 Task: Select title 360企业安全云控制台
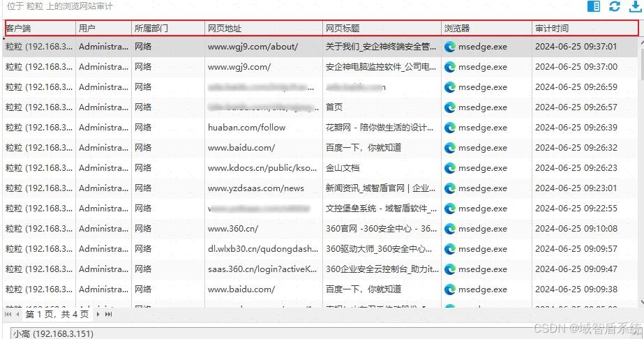click(382, 269)
